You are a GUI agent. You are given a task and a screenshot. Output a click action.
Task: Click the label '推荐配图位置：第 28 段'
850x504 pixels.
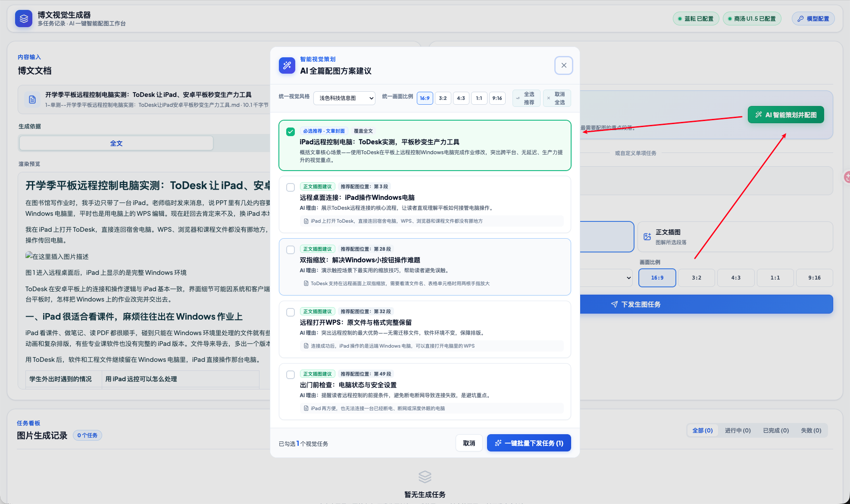tap(366, 249)
